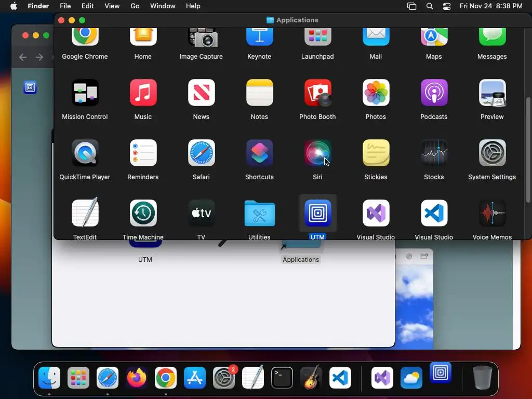Open the Apple menu
The width and height of the screenshot is (532, 399).
(x=14, y=6)
